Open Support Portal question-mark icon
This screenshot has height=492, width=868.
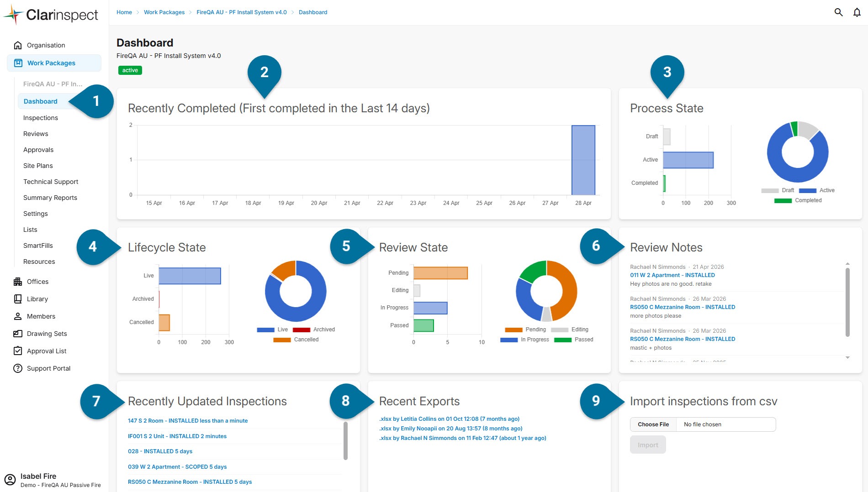coord(18,368)
